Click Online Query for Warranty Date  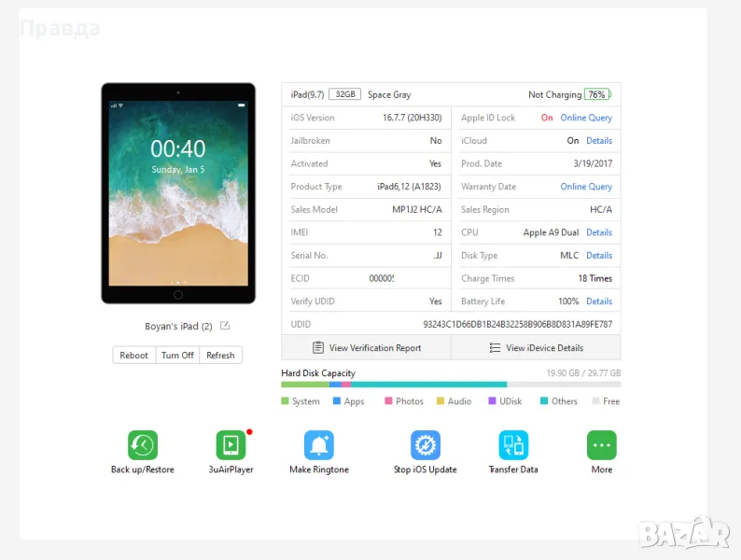[x=586, y=187]
